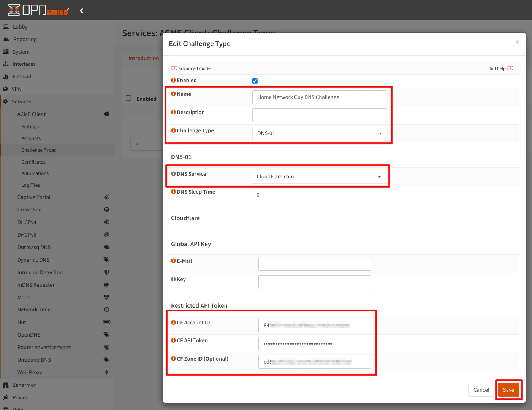
Task: Close the dialog with the X button
Action: coord(517,42)
